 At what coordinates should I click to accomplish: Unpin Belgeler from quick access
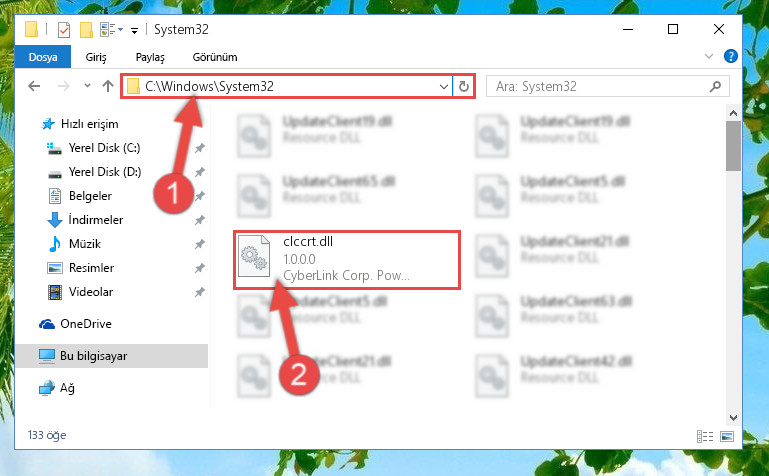pos(200,196)
